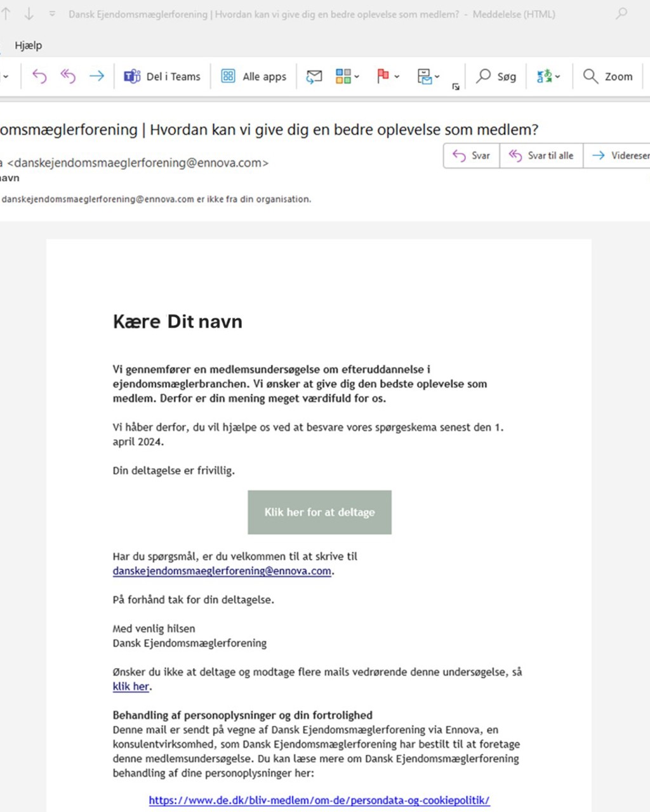The image size is (650, 812).
Task: Click the forward arrow icon in ribbon
Action: (x=96, y=77)
